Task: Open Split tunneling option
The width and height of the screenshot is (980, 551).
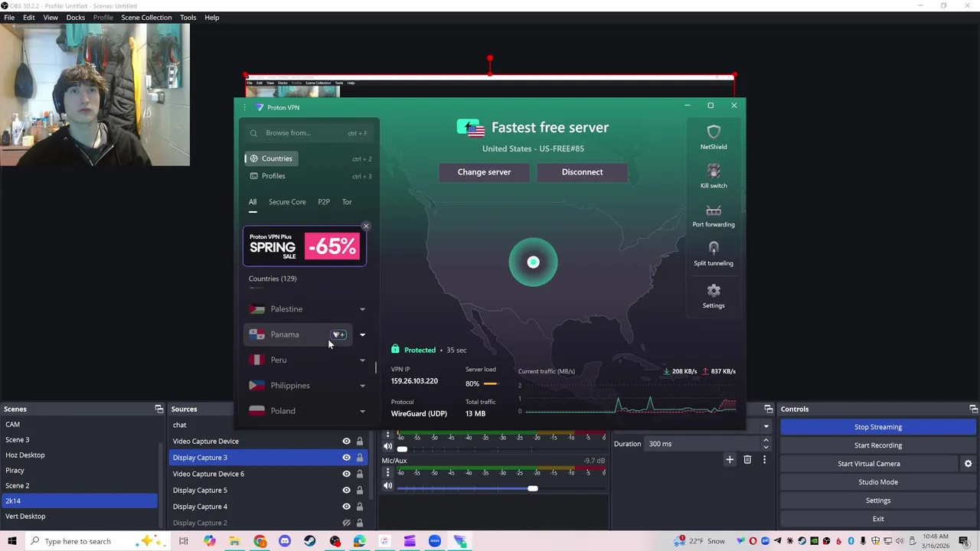Action: coord(714,254)
